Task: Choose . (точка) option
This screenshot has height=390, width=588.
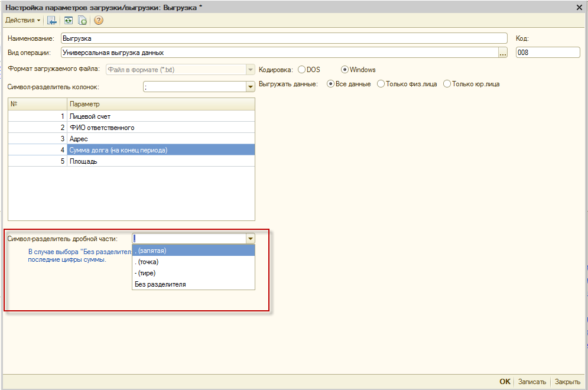Action: (193, 262)
